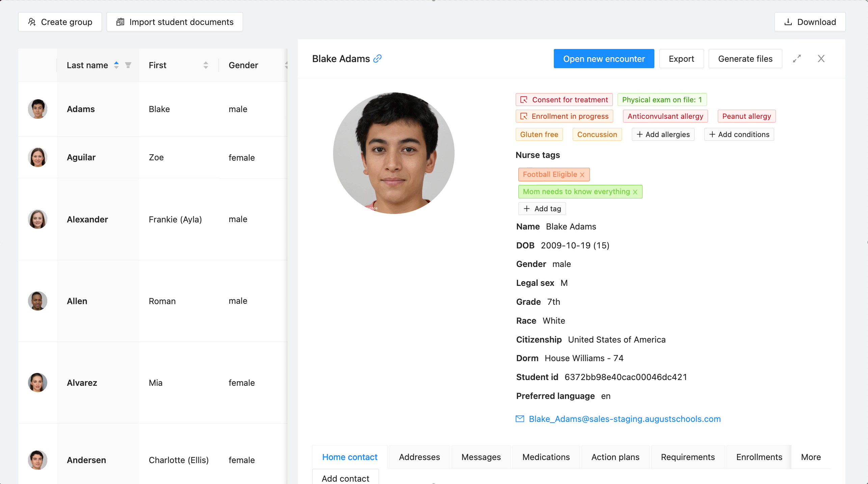
Task: Click Add allergies button
Action: [663, 134]
